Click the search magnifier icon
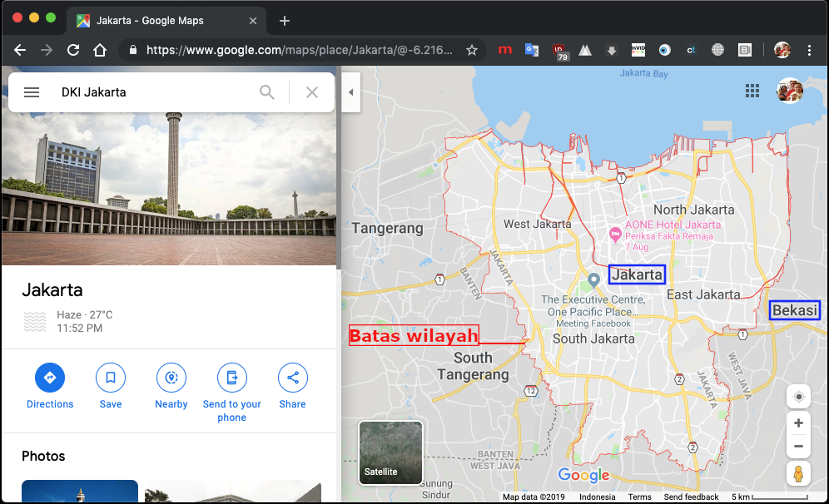This screenshot has height=504, width=829. (267, 92)
